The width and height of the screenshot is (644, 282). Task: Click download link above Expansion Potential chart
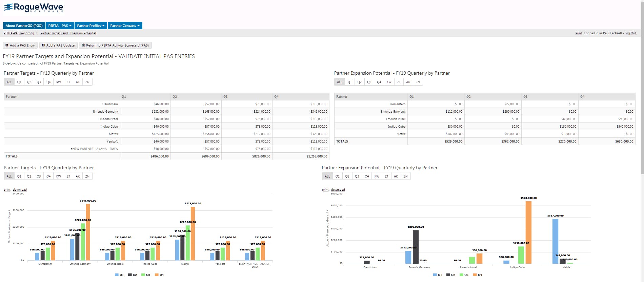click(x=338, y=190)
